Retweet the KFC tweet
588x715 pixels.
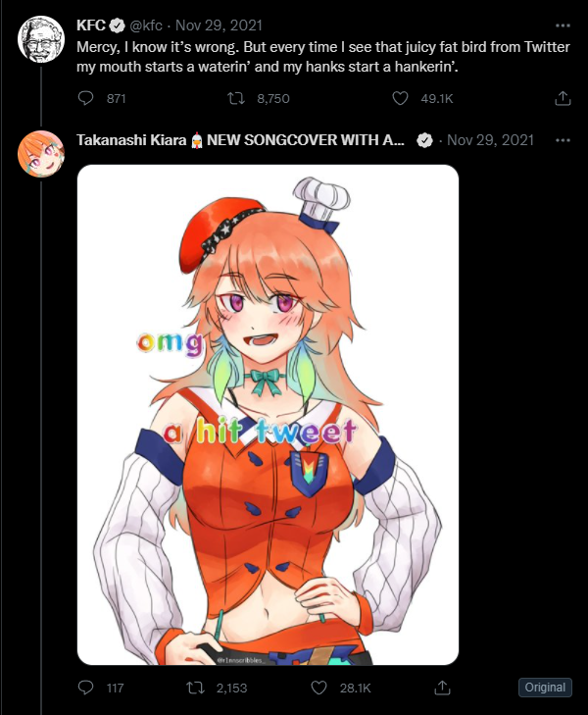coord(236,98)
